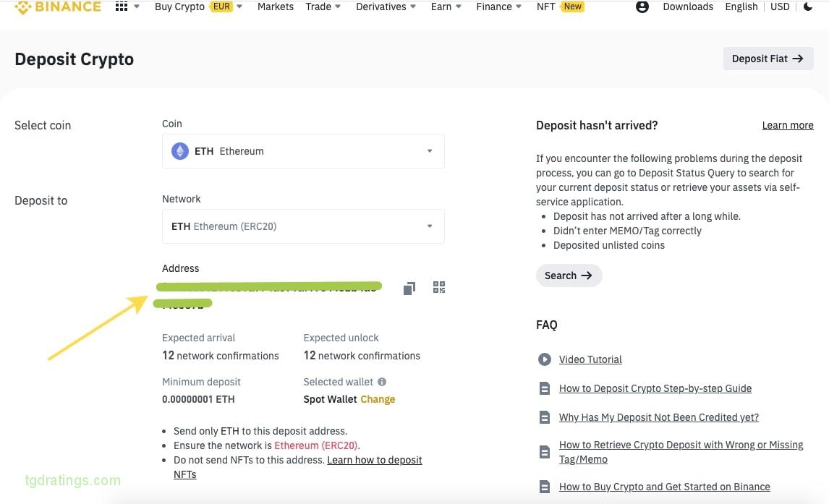Click the Expected arrival 12 network confirmations text

[x=221, y=356]
